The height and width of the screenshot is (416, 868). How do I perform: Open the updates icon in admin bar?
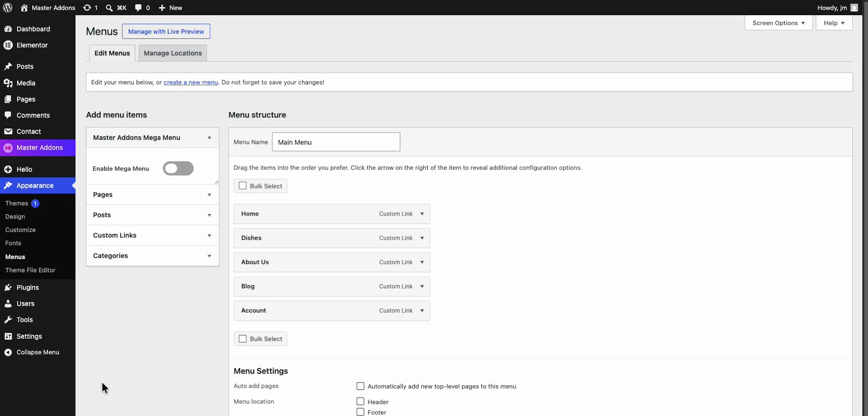(x=87, y=8)
